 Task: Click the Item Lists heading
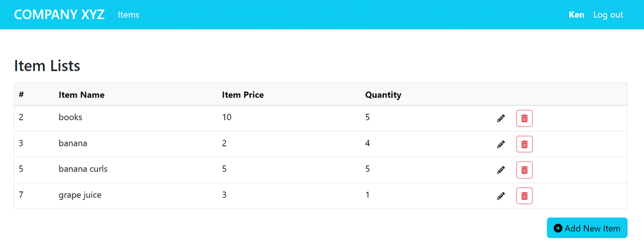click(47, 66)
